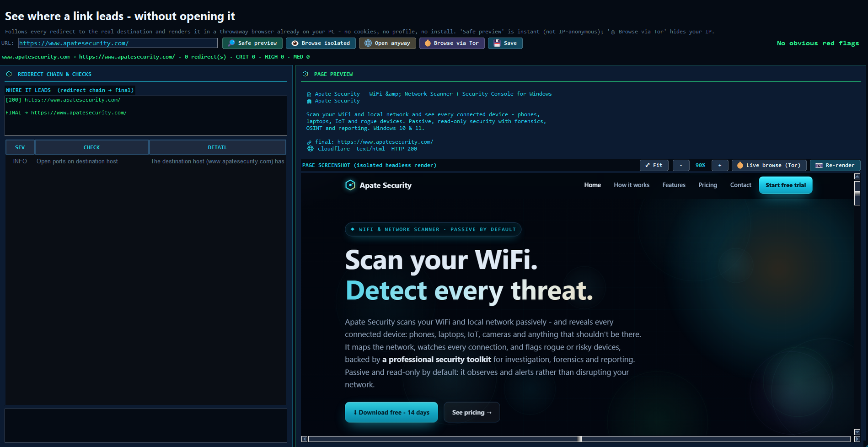The image size is (868, 447).
Task: Open the Home nav link
Action: point(592,185)
